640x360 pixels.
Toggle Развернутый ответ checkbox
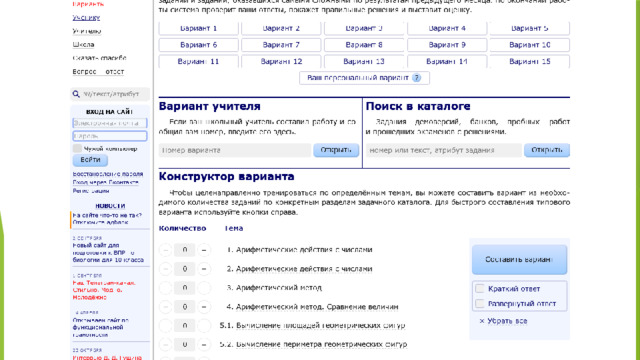480,303
